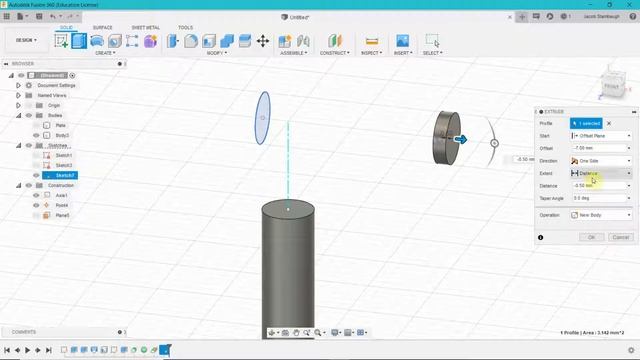The height and width of the screenshot is (360, 640).
Task: Select the Measure tool
Action: 371,41
